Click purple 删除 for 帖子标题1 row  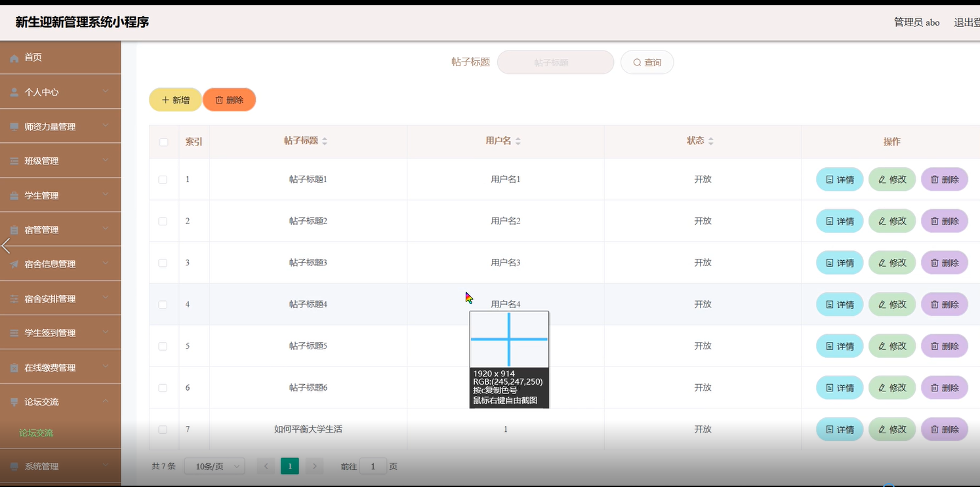point(945,180)
